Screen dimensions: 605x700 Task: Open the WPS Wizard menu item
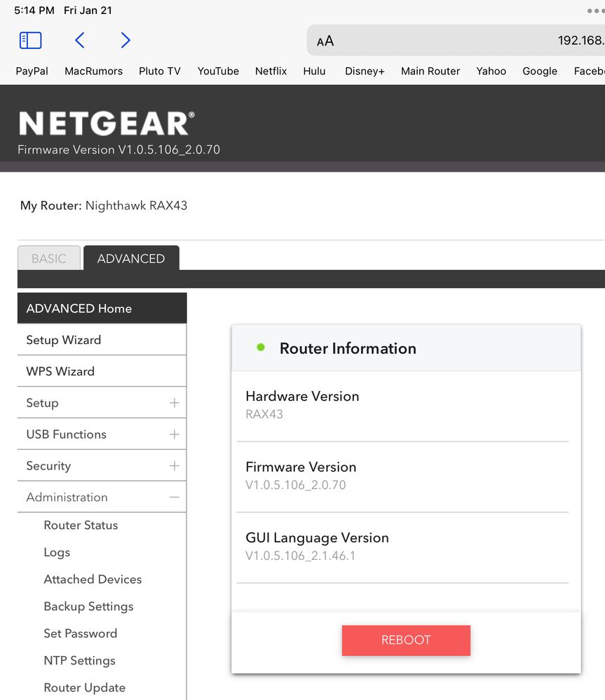[x=102, y=371]
